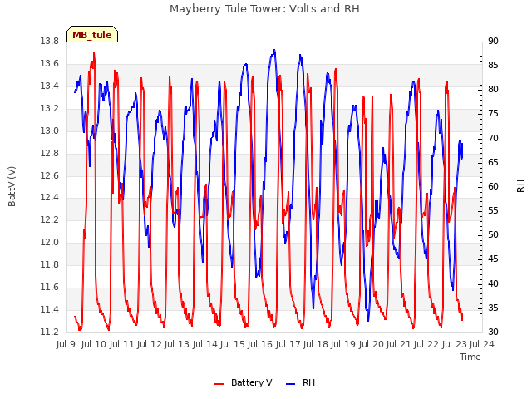Click the BattV (V) axis label
Viewport: 532px width, 399px height.
pos(12,186)
